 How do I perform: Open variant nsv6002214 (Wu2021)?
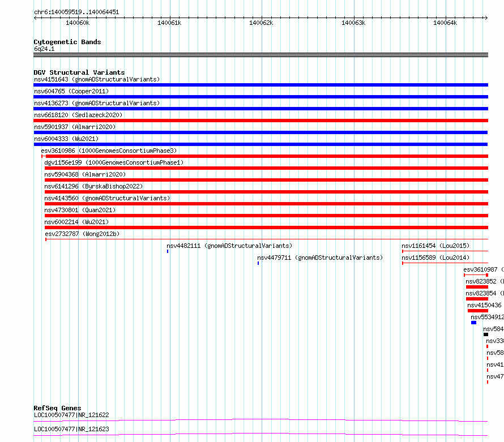[266, 228]
